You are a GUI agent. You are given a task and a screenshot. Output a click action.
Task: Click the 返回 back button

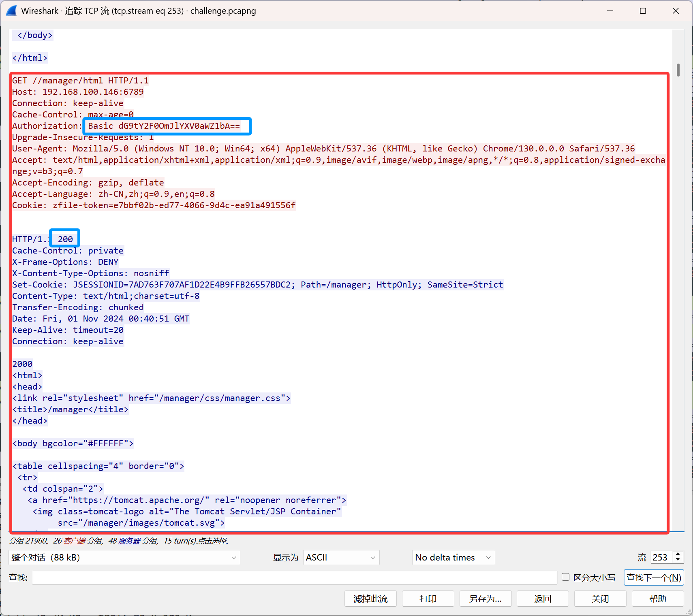click(x=543, y=599)
